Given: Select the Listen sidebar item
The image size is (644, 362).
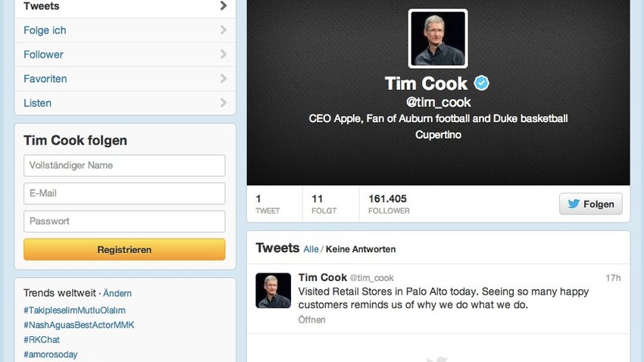Looking at the screenshot, I should [125, 102].
